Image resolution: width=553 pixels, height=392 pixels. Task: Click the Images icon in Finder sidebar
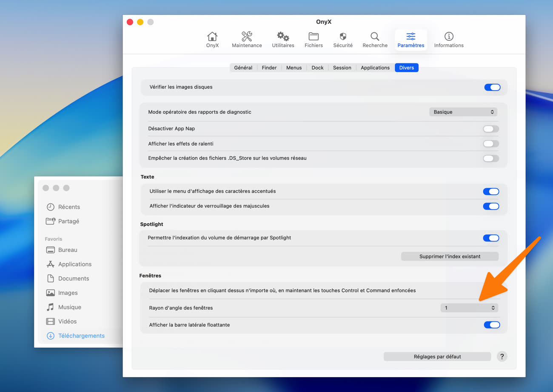(51, 293)
